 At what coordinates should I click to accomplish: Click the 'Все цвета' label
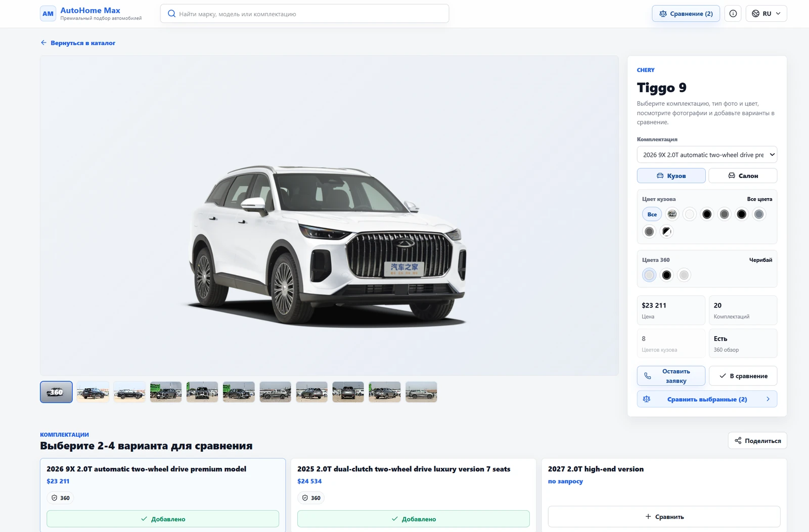point(759,199)
